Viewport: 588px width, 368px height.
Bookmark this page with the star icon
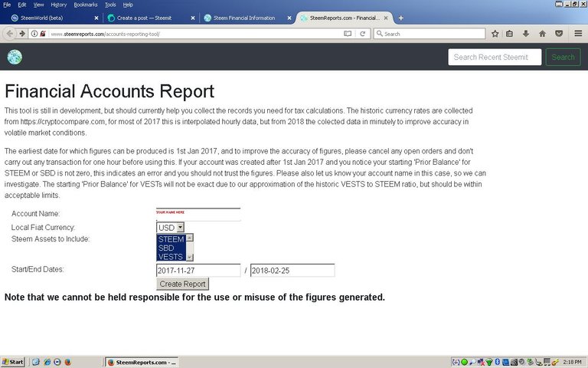(x=495, y=34)
